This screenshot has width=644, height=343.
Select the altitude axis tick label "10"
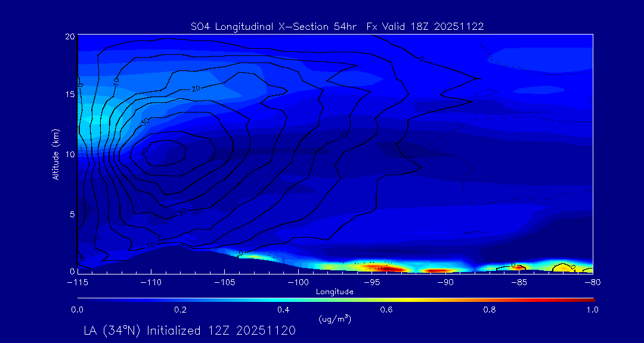tap(69, 154)
